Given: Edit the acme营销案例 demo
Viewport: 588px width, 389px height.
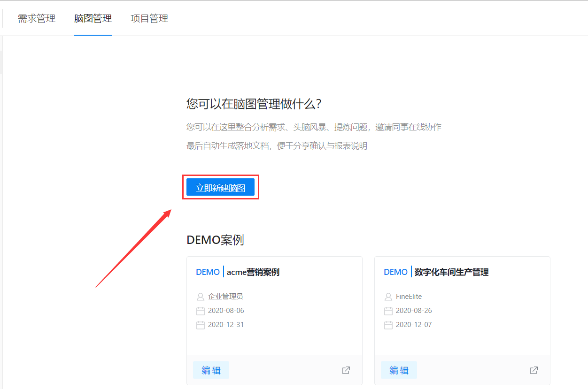Looking at the screenshot, I should tap(211, 370).
